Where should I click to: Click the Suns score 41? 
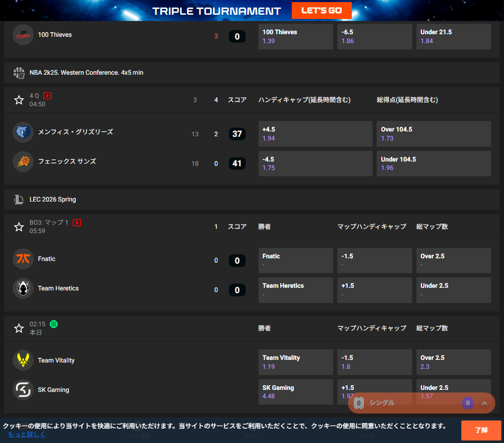point(237,164)
